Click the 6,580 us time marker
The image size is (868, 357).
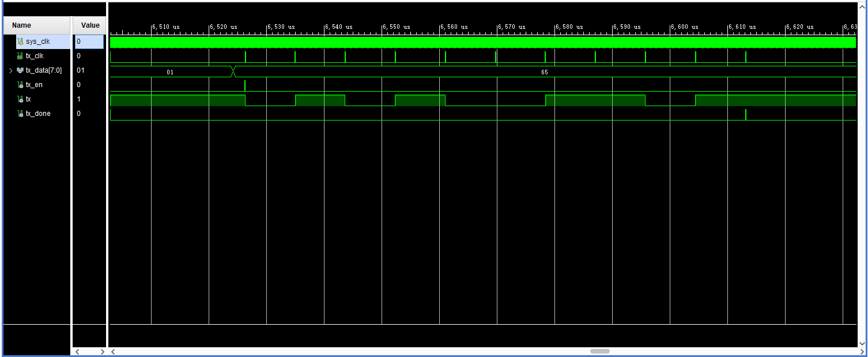(569, 27)
